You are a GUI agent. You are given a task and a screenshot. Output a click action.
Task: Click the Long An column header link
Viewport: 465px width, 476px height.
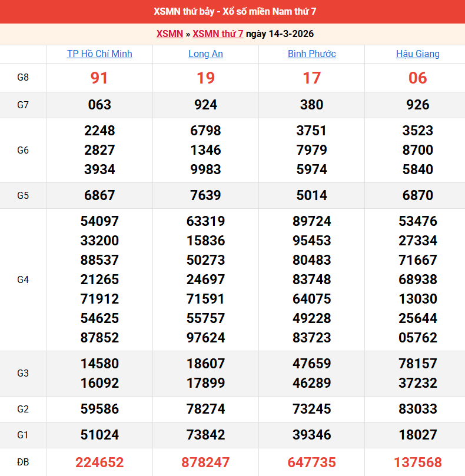[205, 54]
